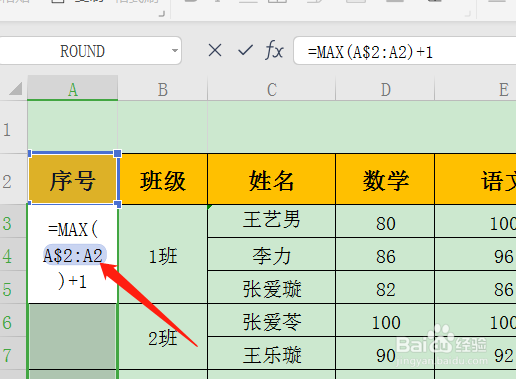Select row 7 header
The image size is (516, 379).
[13, 353]
